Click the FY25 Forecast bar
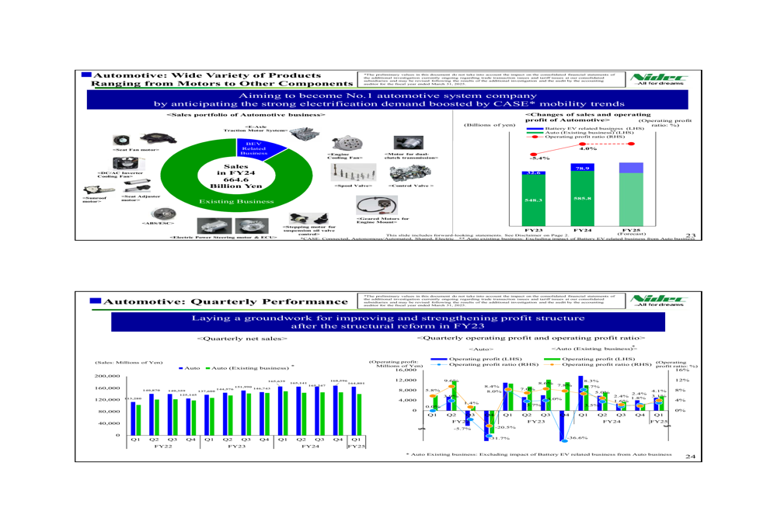 click(630, 200)
